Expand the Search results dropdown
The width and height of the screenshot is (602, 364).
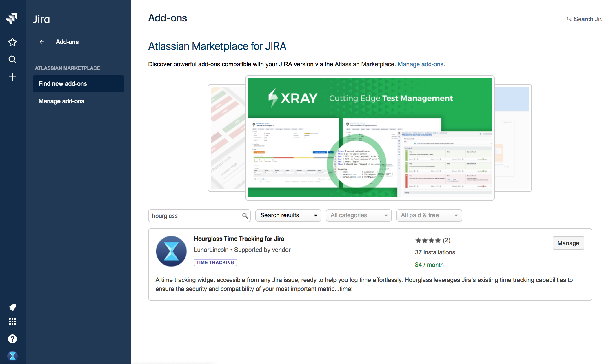[288, 216]
